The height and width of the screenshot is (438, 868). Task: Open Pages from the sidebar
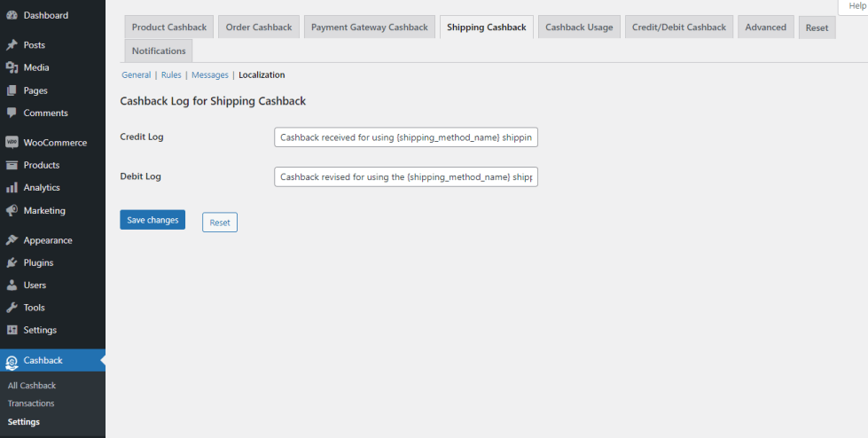pos(35,90)
